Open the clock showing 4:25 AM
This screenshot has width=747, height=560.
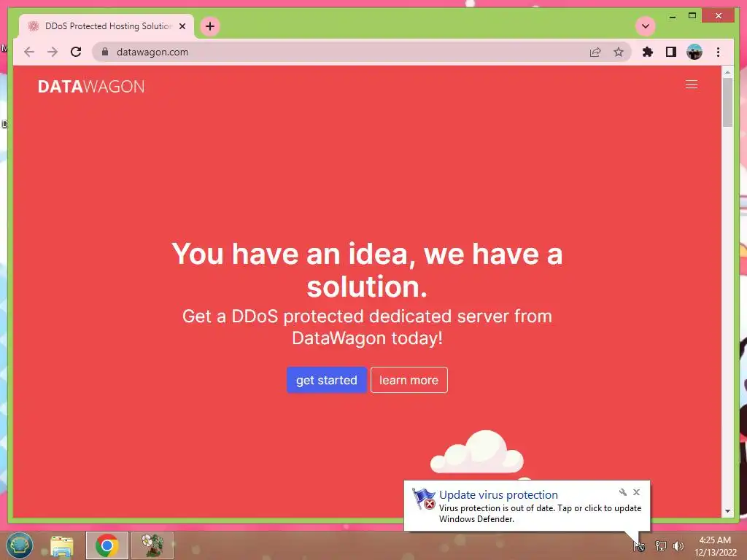pos(715,545)
